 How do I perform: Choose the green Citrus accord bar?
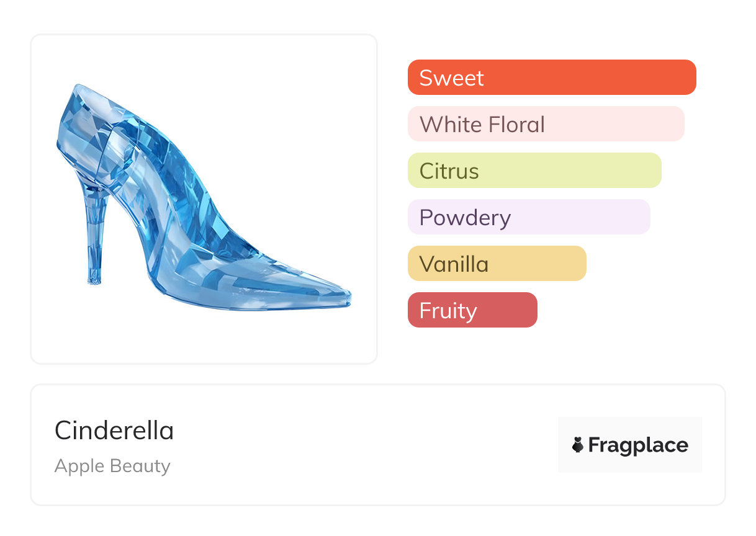[x=534, y=171]
